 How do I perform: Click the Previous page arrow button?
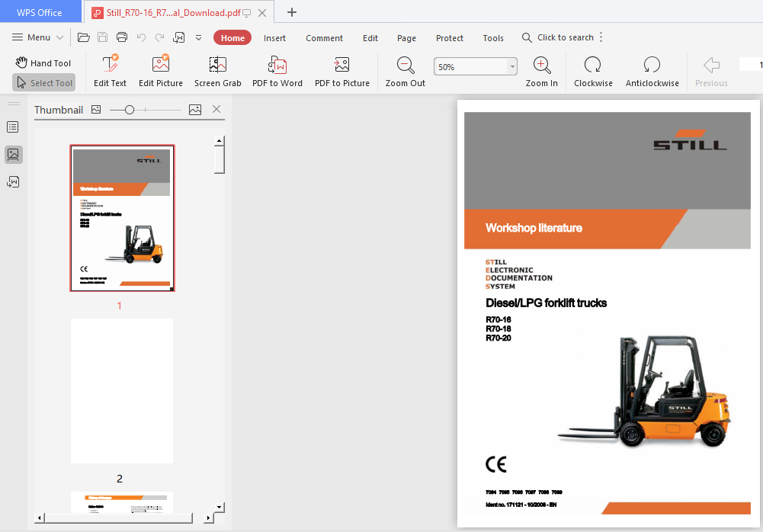pos(711,71)
